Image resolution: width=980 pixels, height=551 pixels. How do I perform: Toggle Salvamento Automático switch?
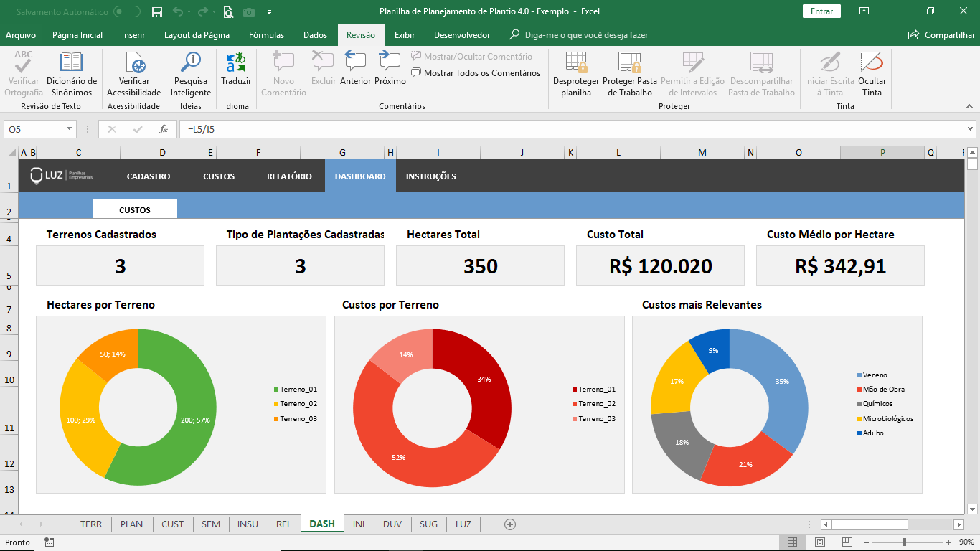[x=127, y=11]
